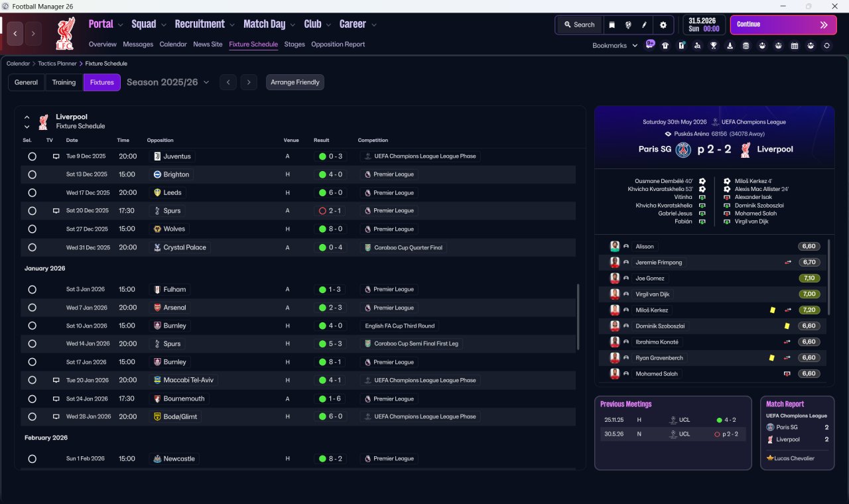Select the Arsenal fixture radio button
Image resolution: width=849 pixels, height=504 pixels.
coord(32,308)
